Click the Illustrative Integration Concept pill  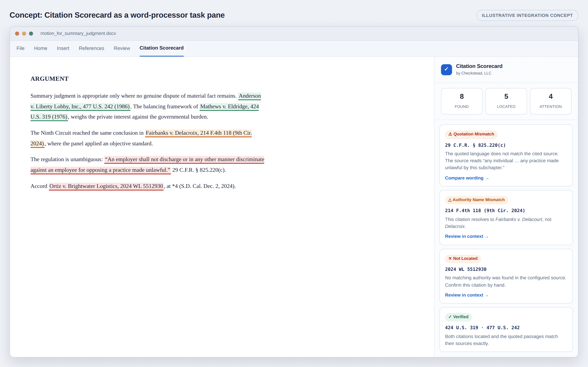[x=527, y=15]
